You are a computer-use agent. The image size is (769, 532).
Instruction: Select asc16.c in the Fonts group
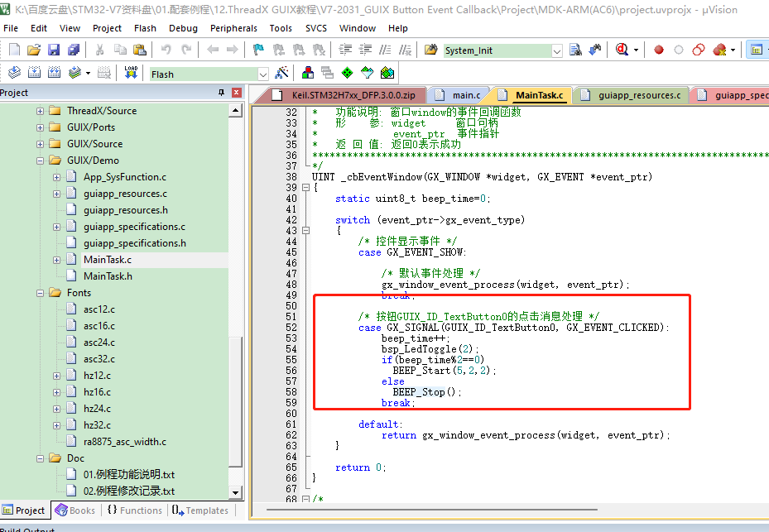[x=99, y=326]
